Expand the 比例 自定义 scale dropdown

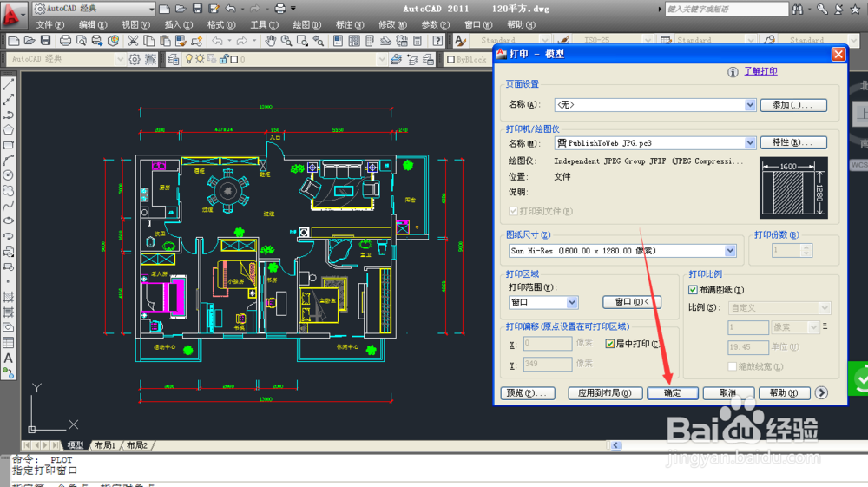click(x=825, y=307)
